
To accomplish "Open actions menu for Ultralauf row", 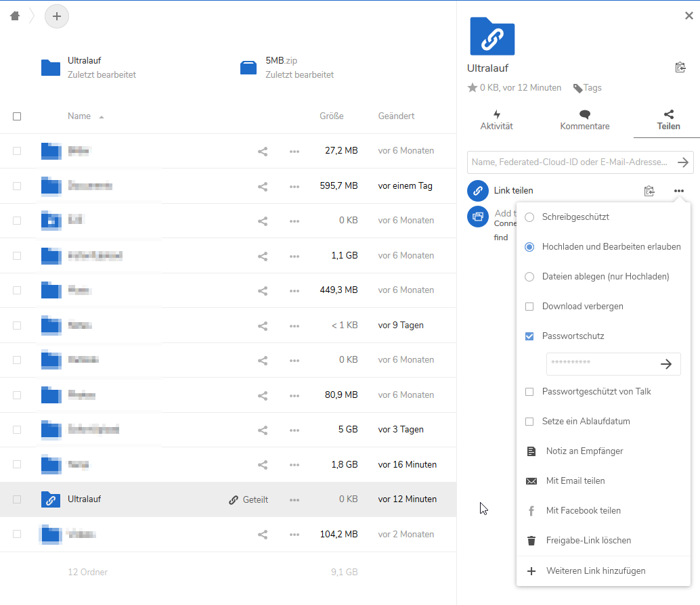I will point(294,499).
